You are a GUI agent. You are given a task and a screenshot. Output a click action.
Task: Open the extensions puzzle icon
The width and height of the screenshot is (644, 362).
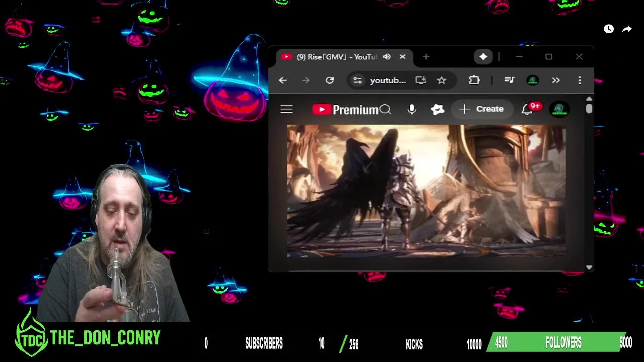474,80
